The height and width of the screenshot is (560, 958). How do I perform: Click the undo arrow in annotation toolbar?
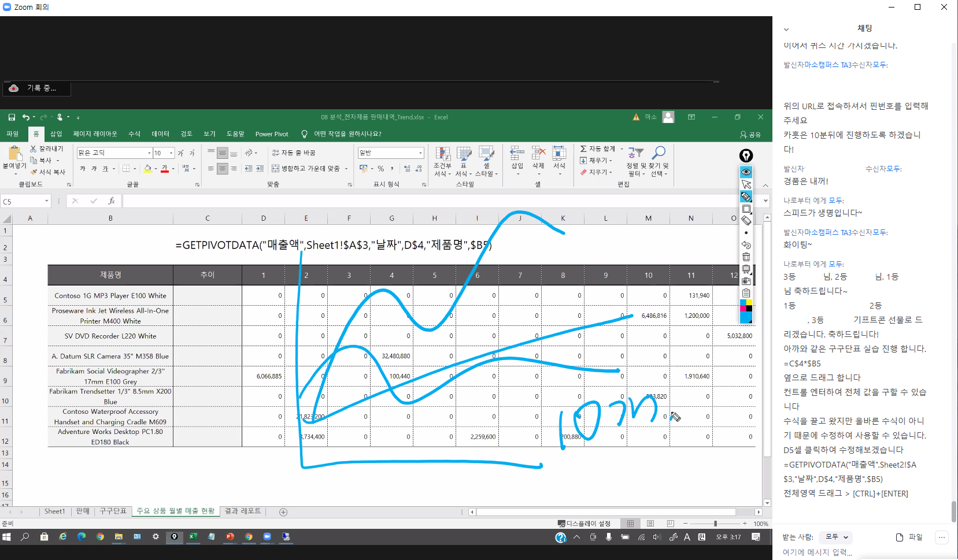coord(746,245)
